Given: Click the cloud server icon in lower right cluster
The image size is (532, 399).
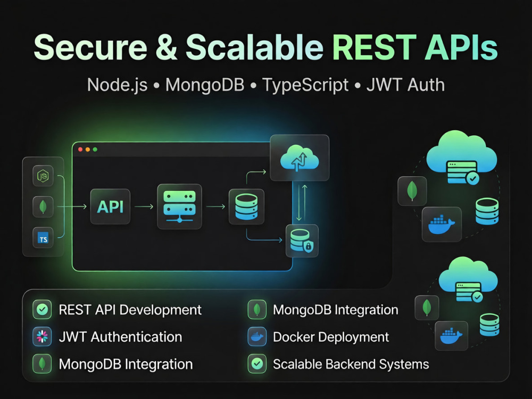Looking at the screenshot, I should [x=468, y=279].
